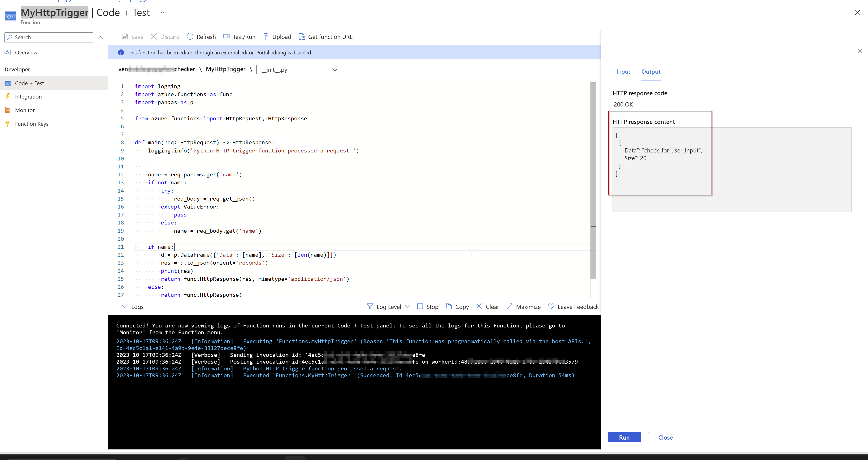Click the 'Python HTTP trigger function processed' log line
Screen dimensions: 868x460
tap(259, 369)
